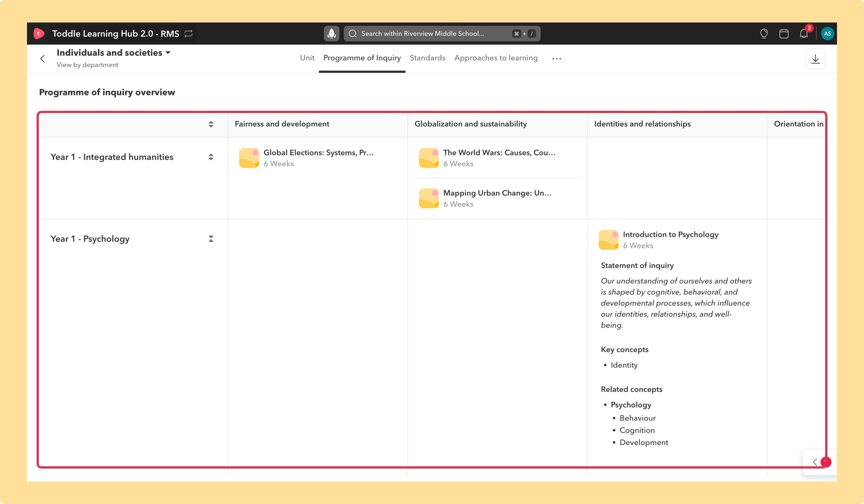Click the Year 1 - Psychology label
Screen dimensions: 864x504
90,239
